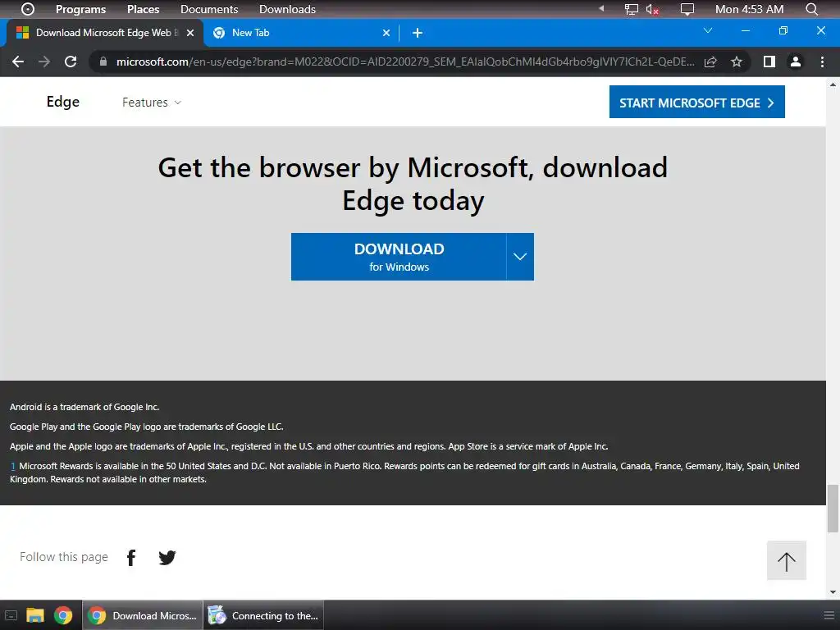840x630 pixels.
Task: Click the forward navigation arrow
Action: 44,62
